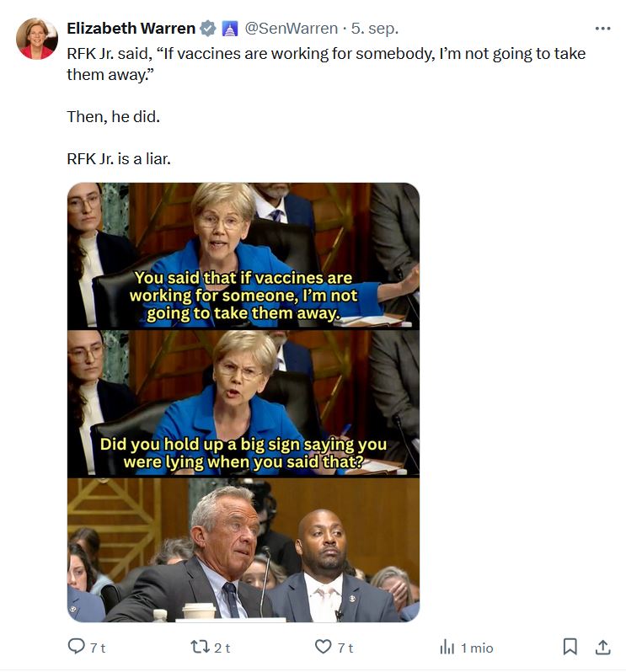Click the share upload icon
Image resolution: width=626 pixels, height=672 pixels.
click(x=602, y=647)
